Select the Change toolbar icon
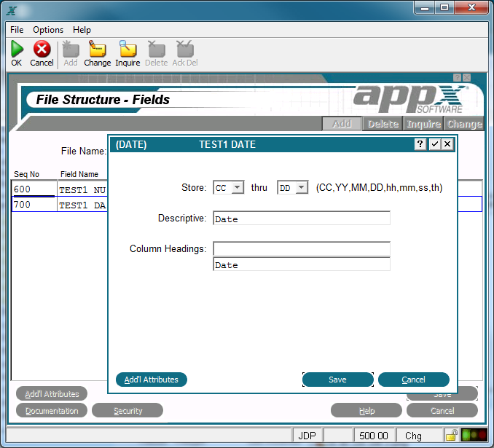Image resolution: width=494 pixels, height=448 pixels. (x=98, y=49)
